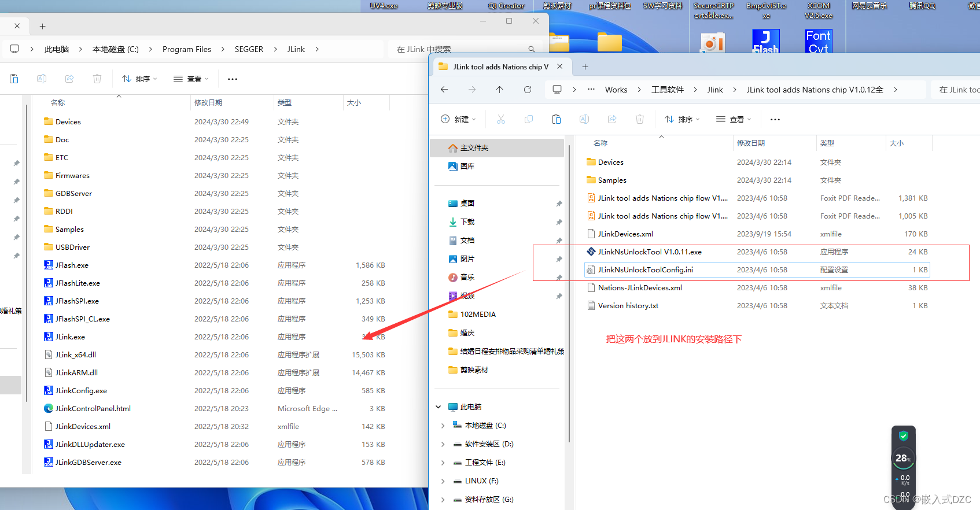This screenshot has width=980, height=510.
Task: Expand the LINUX (F:) tree node
Action: [443, 481]
